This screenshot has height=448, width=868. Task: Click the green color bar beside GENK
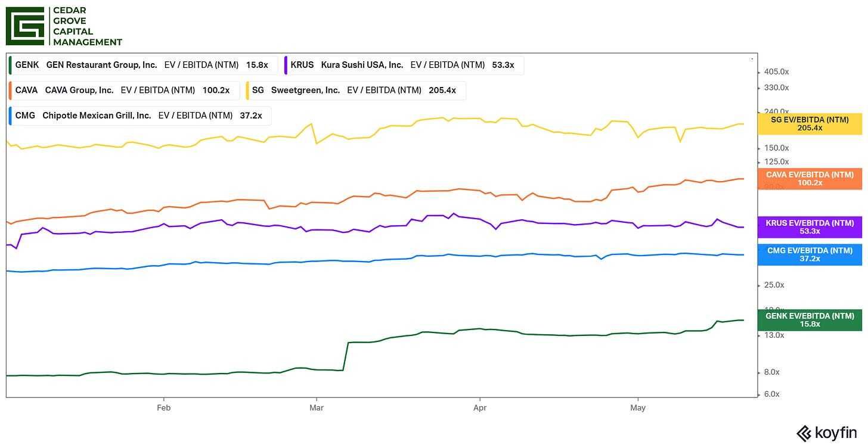coord(11,65)
